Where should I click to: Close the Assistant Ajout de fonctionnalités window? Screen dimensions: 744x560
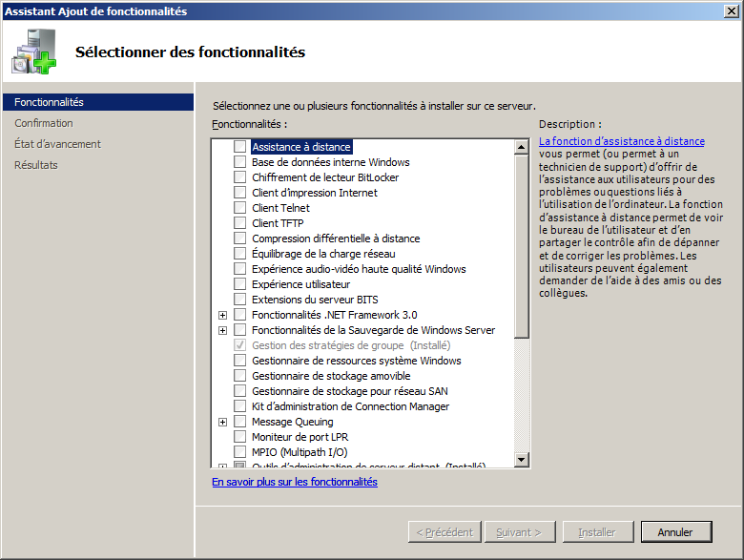[x=731, y=10]
